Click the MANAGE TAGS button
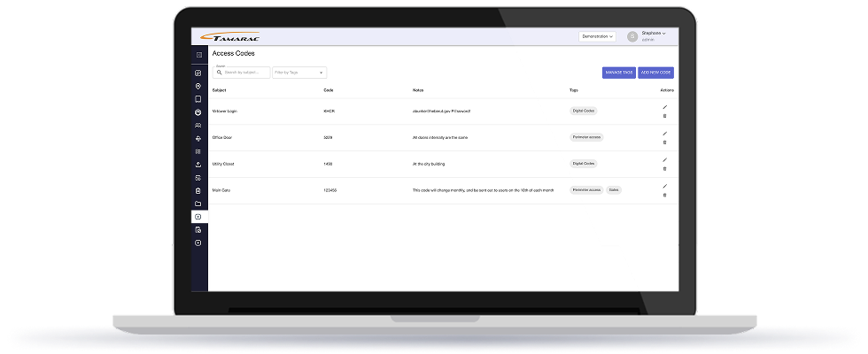 click(619, 73)
